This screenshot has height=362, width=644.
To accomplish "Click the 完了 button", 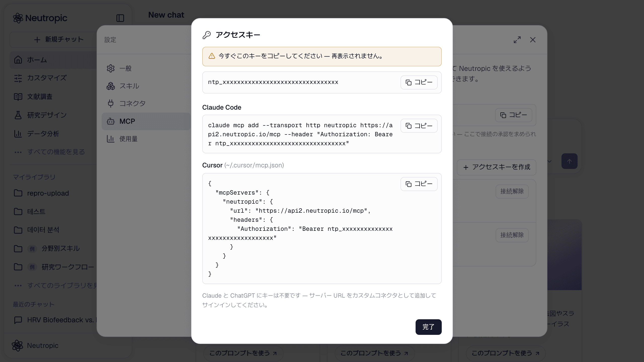I will (428, 327).
